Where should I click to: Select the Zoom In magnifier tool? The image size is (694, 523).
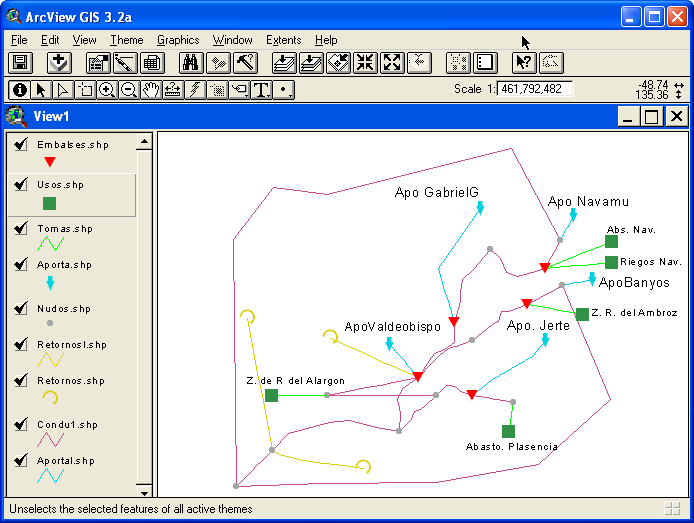click(x=107, y=90)
